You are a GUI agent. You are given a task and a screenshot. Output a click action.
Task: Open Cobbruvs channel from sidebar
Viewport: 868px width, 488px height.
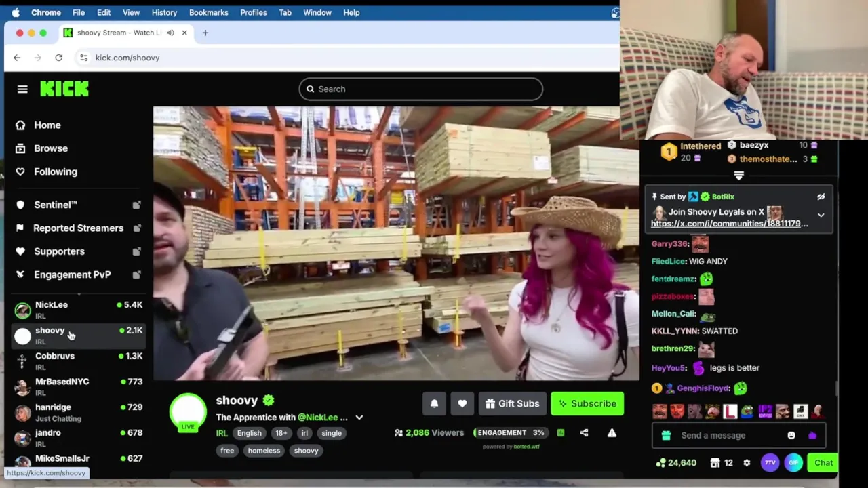pos(79,361)
